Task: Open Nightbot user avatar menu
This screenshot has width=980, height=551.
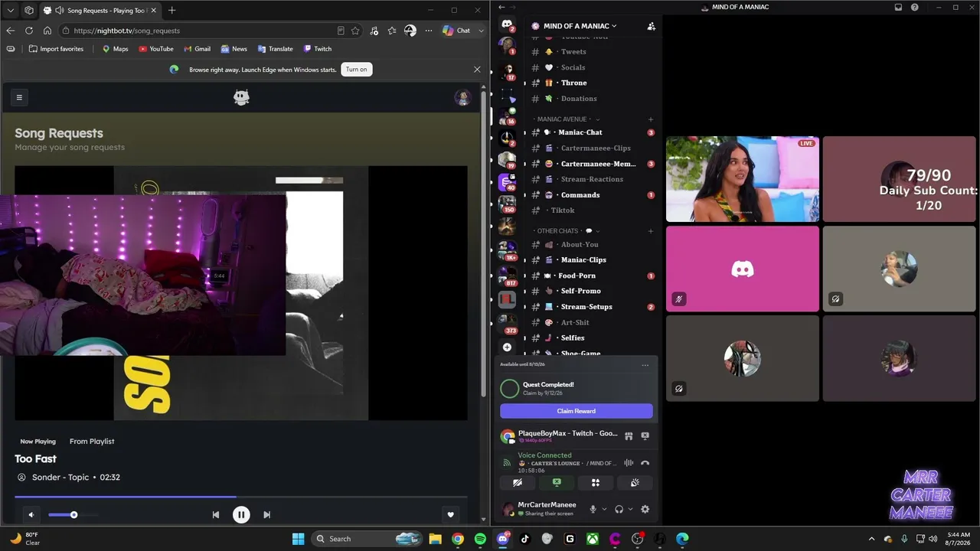Action: [x=462, y=97]
